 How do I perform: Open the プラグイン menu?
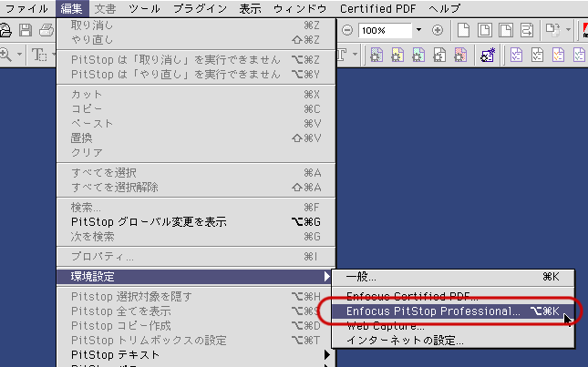[201, 8]
